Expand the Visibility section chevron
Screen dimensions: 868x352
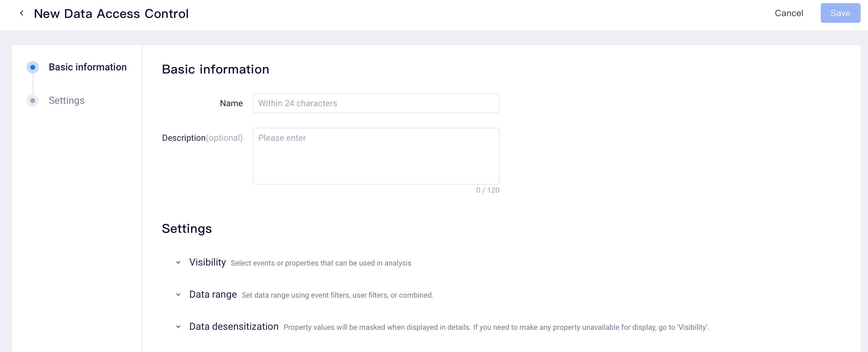(x=178, y=263)
